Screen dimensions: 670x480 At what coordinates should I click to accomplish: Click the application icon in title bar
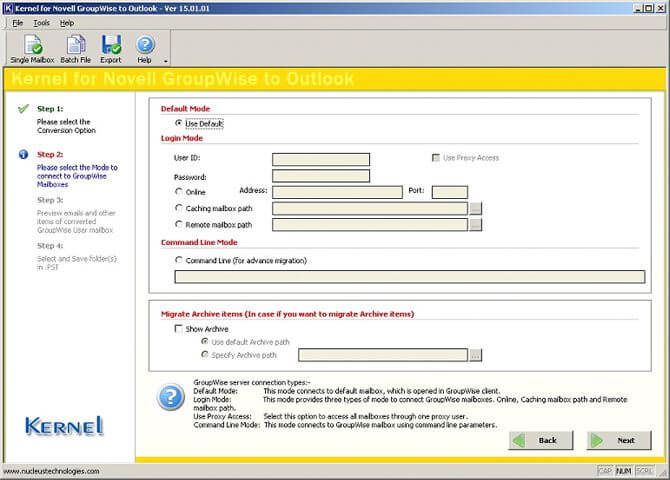8,8
